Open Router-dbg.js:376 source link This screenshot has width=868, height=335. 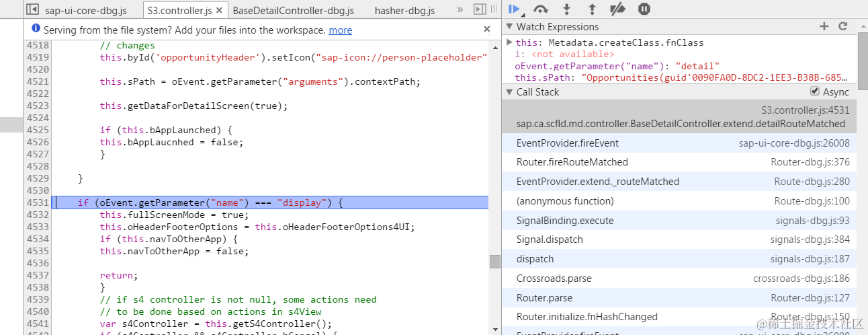(810, 162)
